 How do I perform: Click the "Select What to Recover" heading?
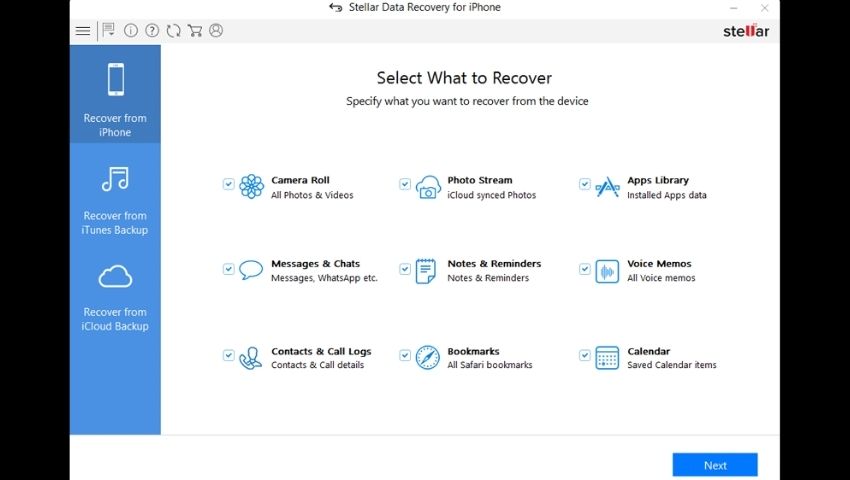click(x=465, y=78)
